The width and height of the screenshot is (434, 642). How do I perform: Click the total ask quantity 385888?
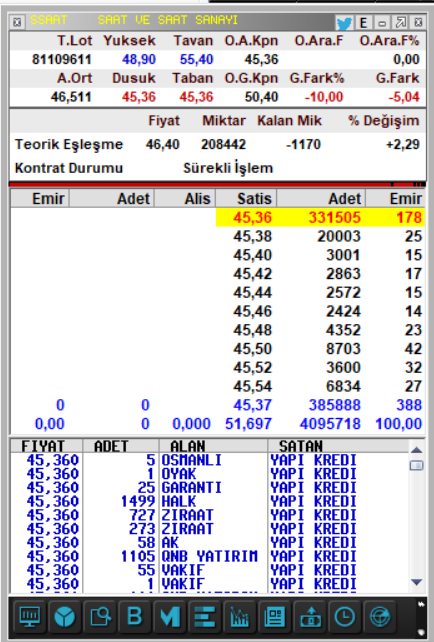coord(335,405)
